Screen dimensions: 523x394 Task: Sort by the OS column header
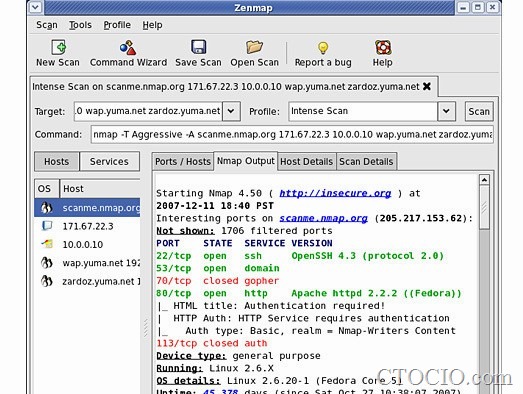(x=47, y=188)
